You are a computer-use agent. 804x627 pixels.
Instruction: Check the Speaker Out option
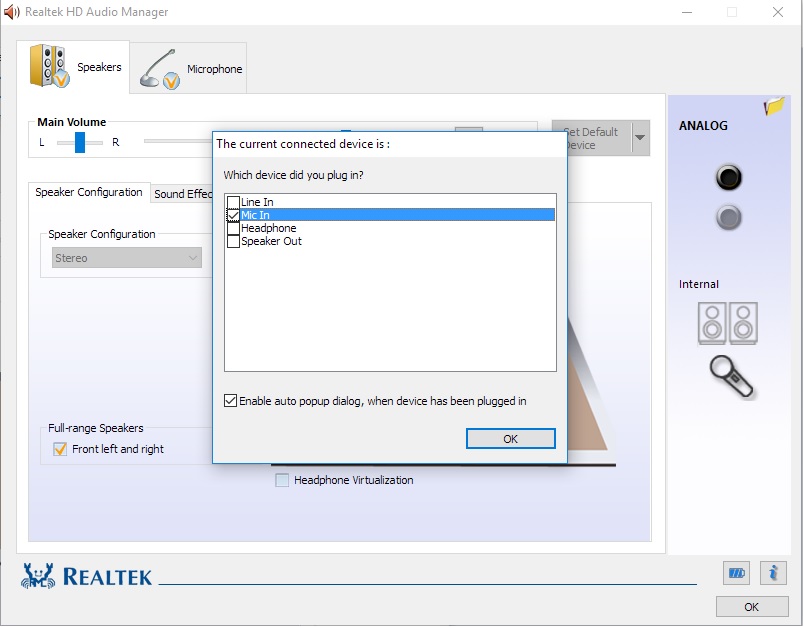tap(233, 241)
